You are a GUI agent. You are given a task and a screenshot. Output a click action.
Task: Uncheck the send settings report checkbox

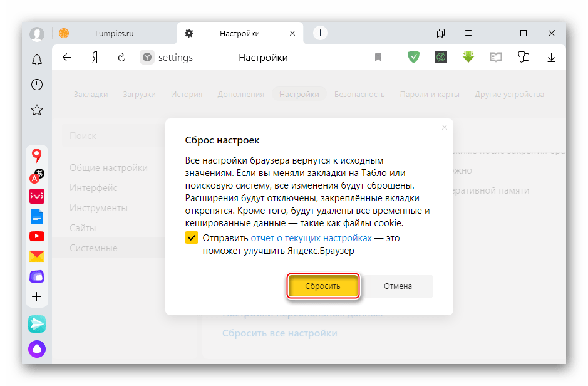[x=191, y=238]
